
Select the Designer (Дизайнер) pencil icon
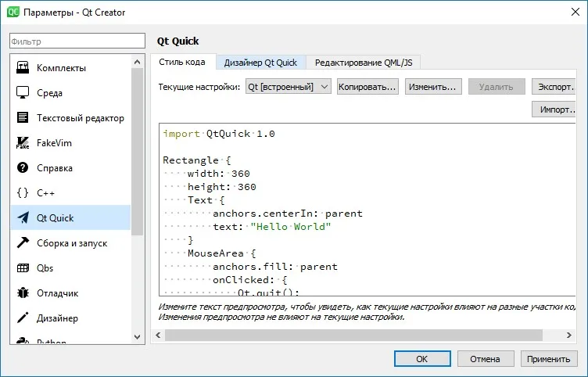tap(23, 318)
